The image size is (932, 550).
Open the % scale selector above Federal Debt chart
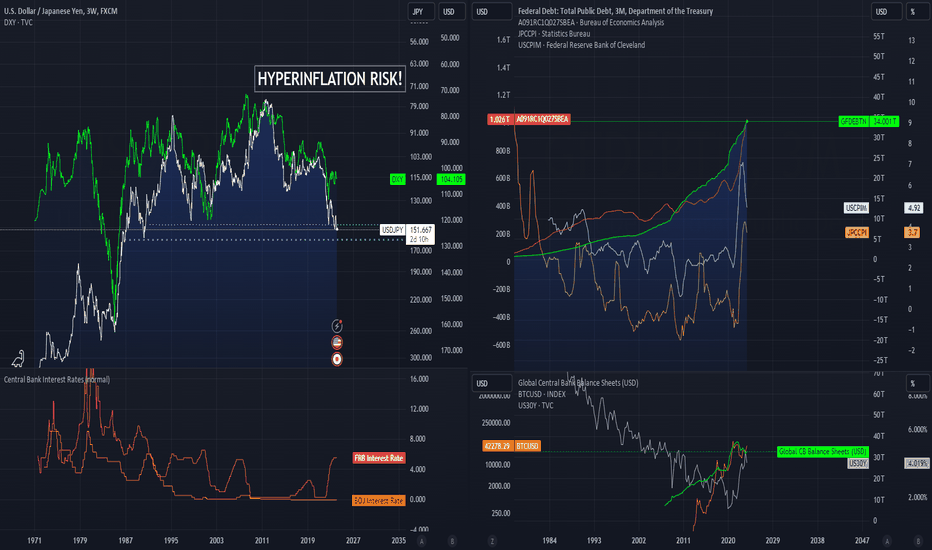(919, 12)
